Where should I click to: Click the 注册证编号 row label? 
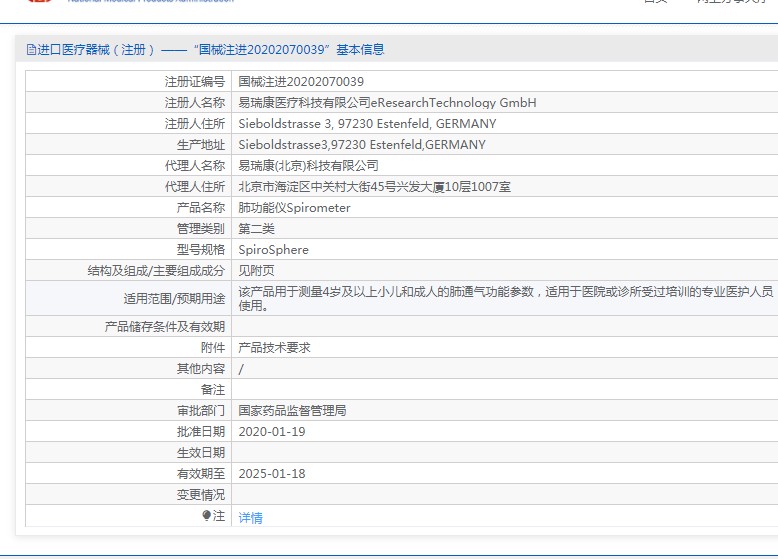click(x=195, y=82)
